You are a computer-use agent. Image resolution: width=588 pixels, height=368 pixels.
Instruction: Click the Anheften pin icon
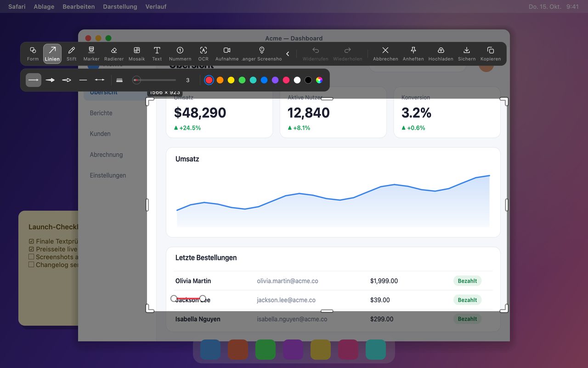pyautogui.click(x=413, y=53)
